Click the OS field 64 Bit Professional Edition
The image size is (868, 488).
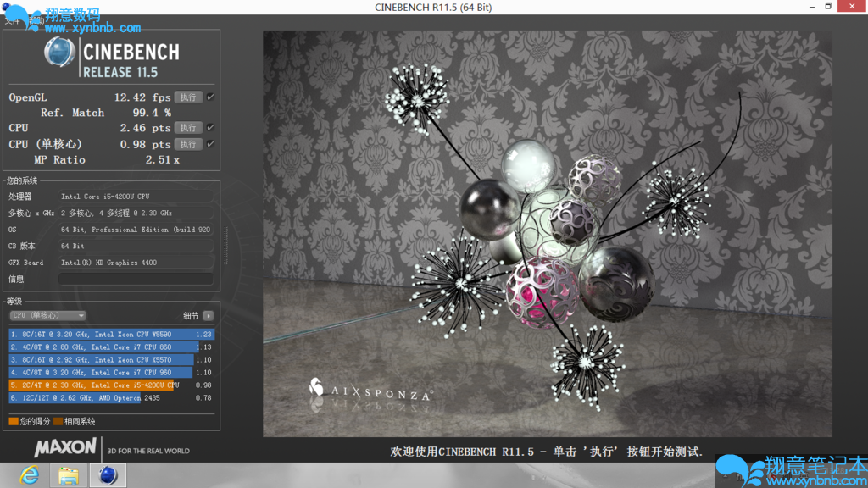click(136, 230)
